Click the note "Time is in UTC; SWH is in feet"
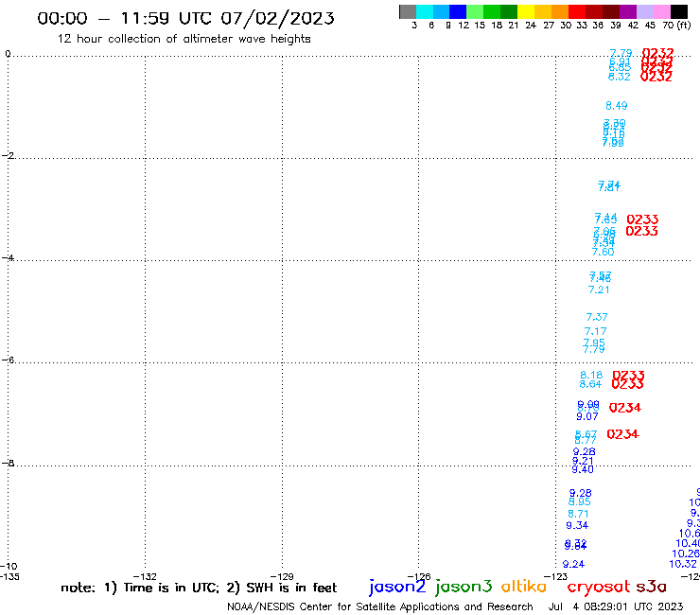 point(199,588)
